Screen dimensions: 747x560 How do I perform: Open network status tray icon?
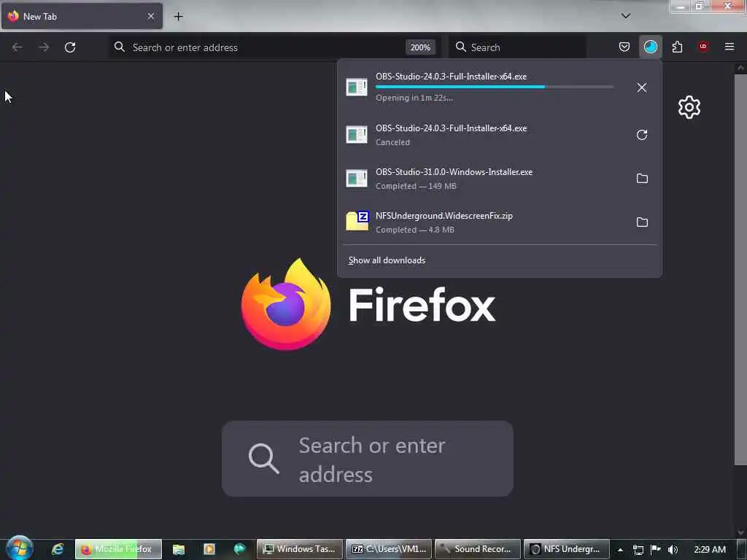point(638,550)
